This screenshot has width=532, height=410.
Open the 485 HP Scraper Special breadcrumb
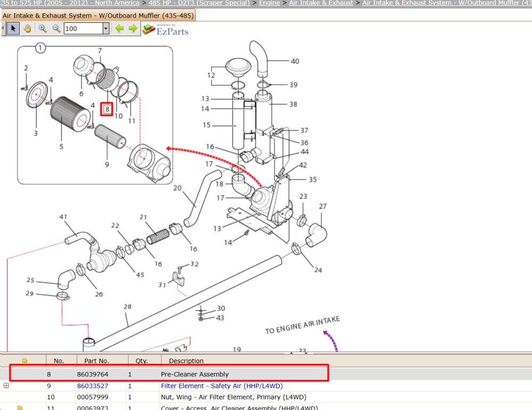199,3
